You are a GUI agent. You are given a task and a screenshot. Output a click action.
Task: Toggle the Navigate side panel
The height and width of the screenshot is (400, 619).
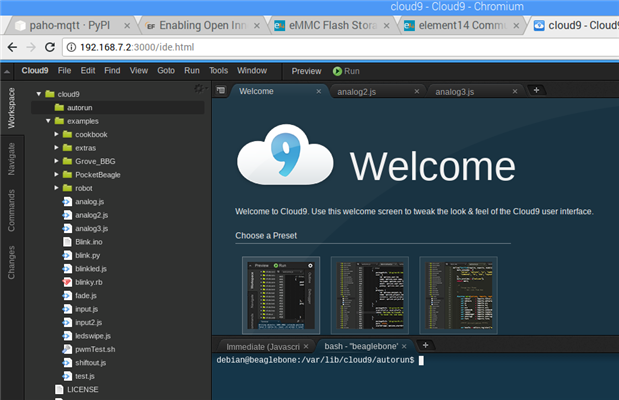click(11, 157)
